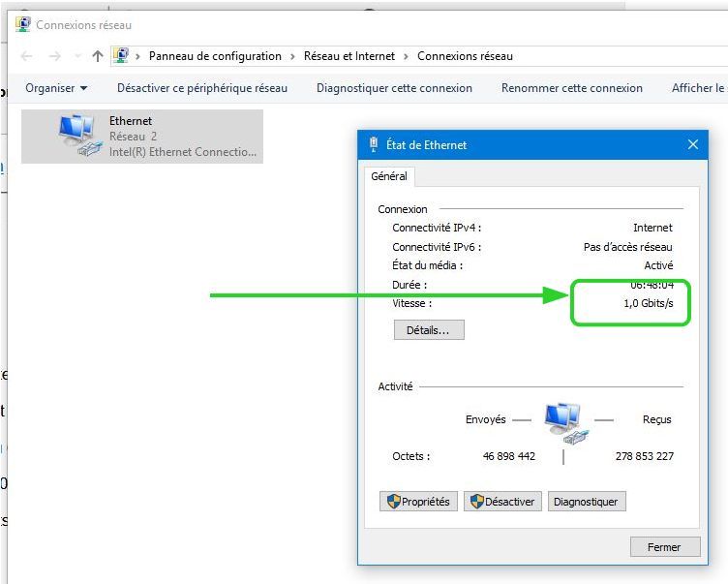Click Renommer cette connexion
The height and width of the screenshot is (584, 728).
point(571,88)
